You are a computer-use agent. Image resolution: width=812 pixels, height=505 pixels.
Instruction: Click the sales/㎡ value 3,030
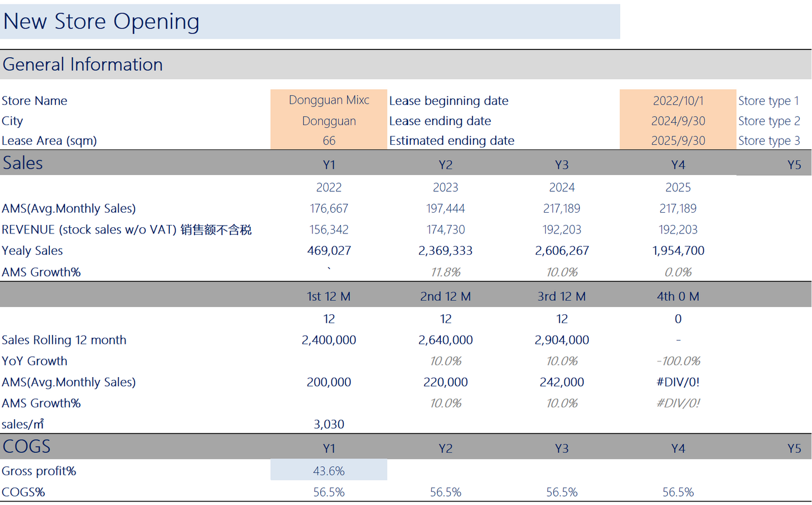click(329, 425)
